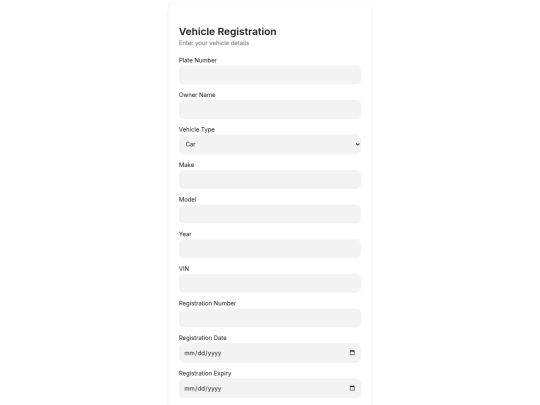This screenshot has height=405, width=540.
Task: Open the calendar picker for Registration Expiry
Action: tap(352, 388)
